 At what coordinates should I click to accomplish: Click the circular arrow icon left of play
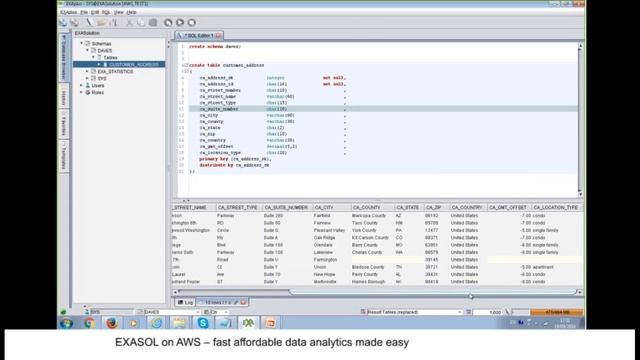(x=168, y=22)
